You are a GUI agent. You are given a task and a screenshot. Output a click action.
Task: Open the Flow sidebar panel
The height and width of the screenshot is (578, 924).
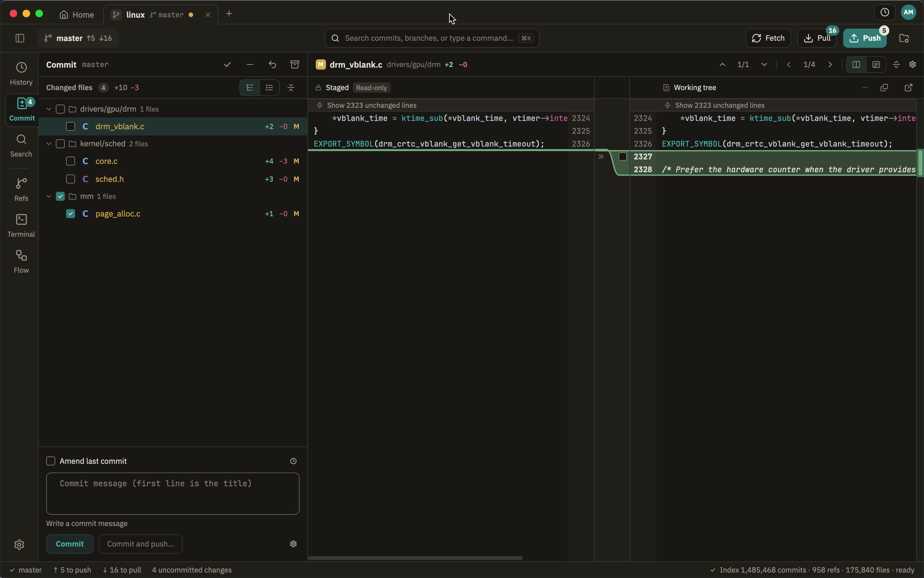click(x=21, y=261)
